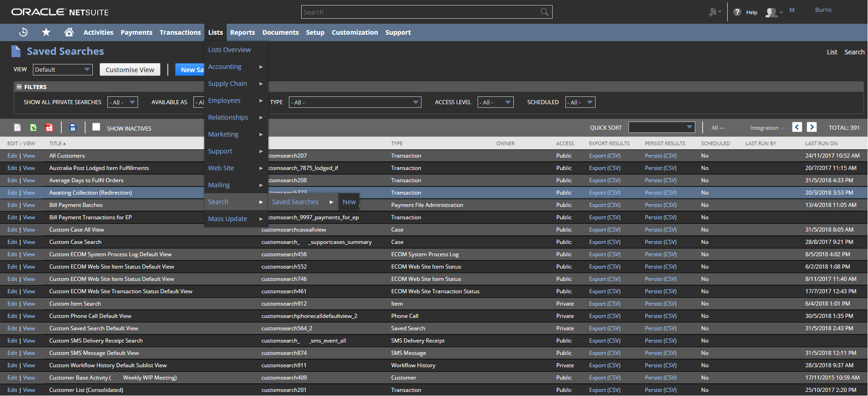The width and height of the screenshot is (868, 396).
Task: Open the View Default dropdown
Action: click(63, 69)
